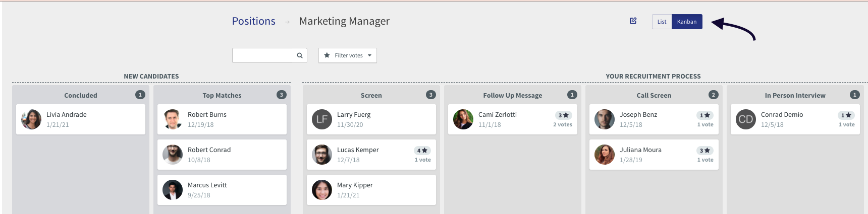
Task: Click the edit position pencil icon
Action: click(633, 21)
